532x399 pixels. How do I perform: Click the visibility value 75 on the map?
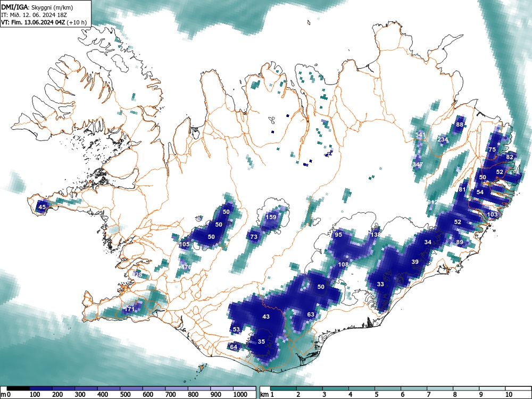click(492, 149)
